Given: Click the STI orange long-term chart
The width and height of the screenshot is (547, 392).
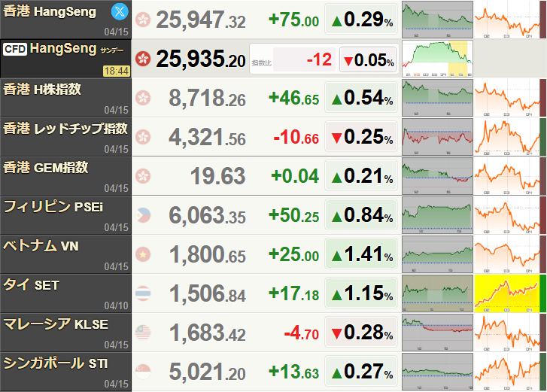Looking at the screenshot, I should point(507,372).
